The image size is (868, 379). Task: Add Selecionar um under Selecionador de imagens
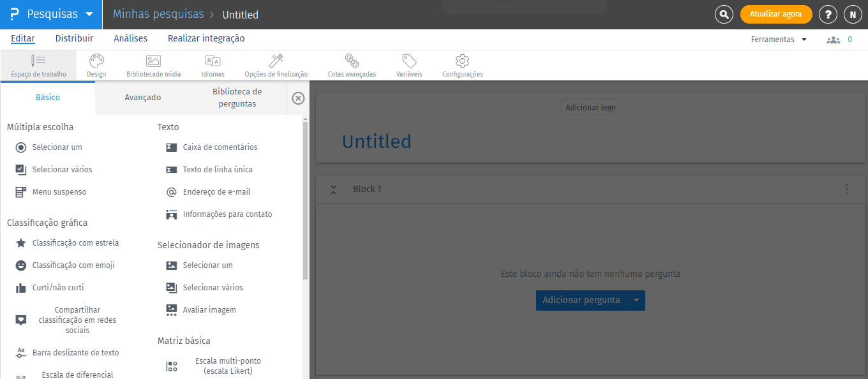(199, 265)
